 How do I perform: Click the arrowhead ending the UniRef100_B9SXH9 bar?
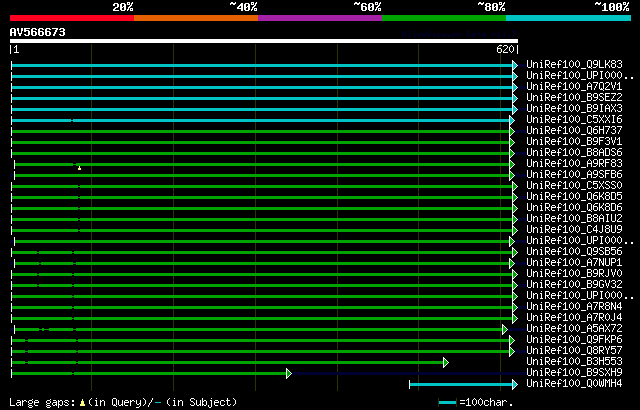[289, 372]
